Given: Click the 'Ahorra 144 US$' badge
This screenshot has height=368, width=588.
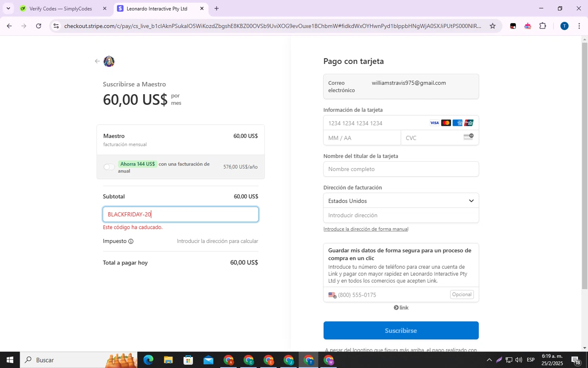Looking at the screenshot, I should (x=138, y=164).
